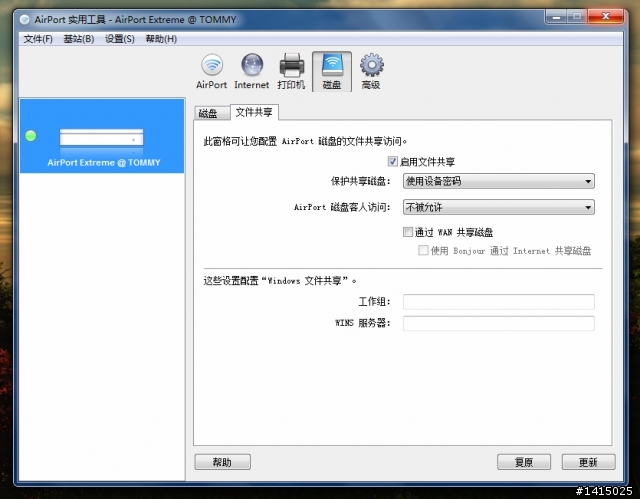Image resolution: width=640 pixels, height=499 pixels.
Task: Open the 设置(S) menu
Action: (120, 39)
